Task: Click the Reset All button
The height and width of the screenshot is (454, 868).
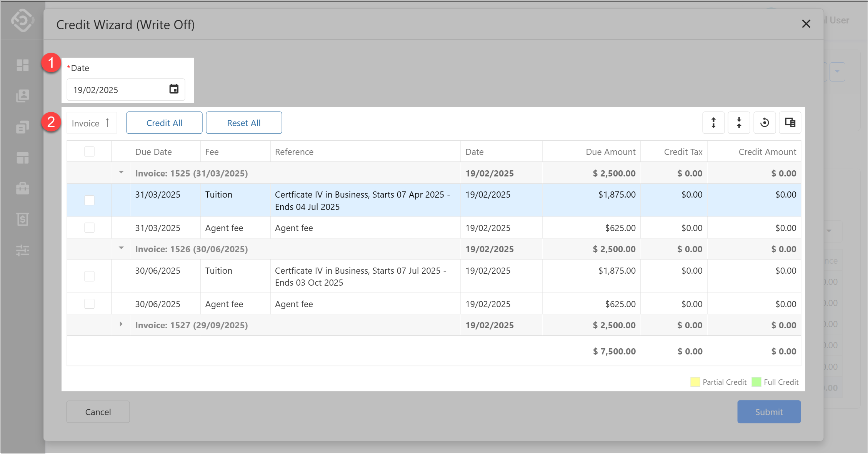Action: (x=244, y=123)
